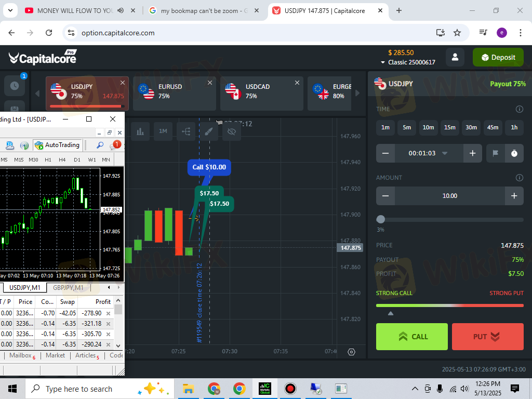The image size is (532, 399).
Task: Switch to flag expiry time mode
Action: point(495,153)
